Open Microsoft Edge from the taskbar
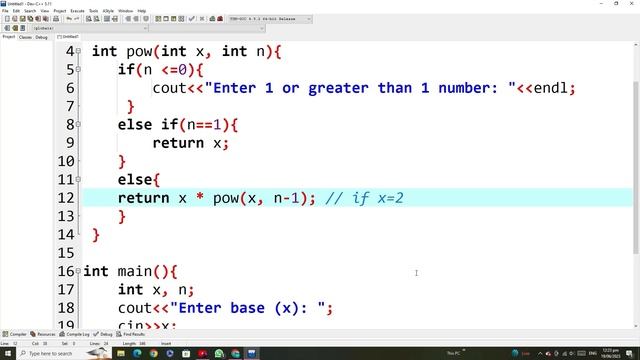 coord(137,353)
